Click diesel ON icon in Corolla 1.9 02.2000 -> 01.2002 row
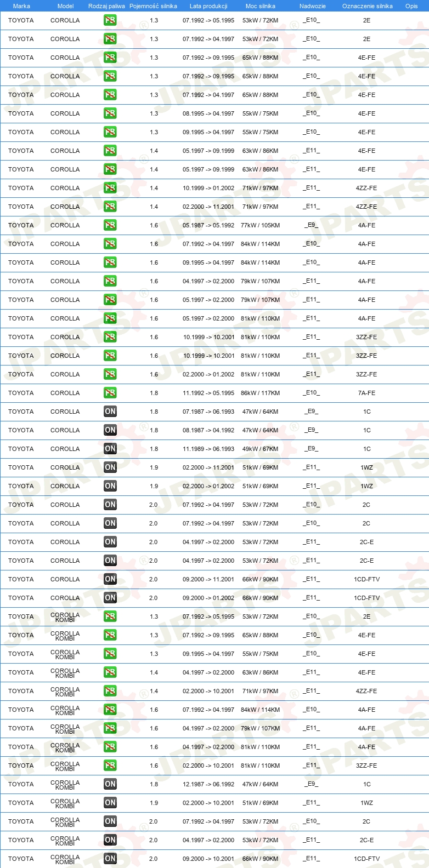Viewport: 429px width, 868px height. pos(110,486)
